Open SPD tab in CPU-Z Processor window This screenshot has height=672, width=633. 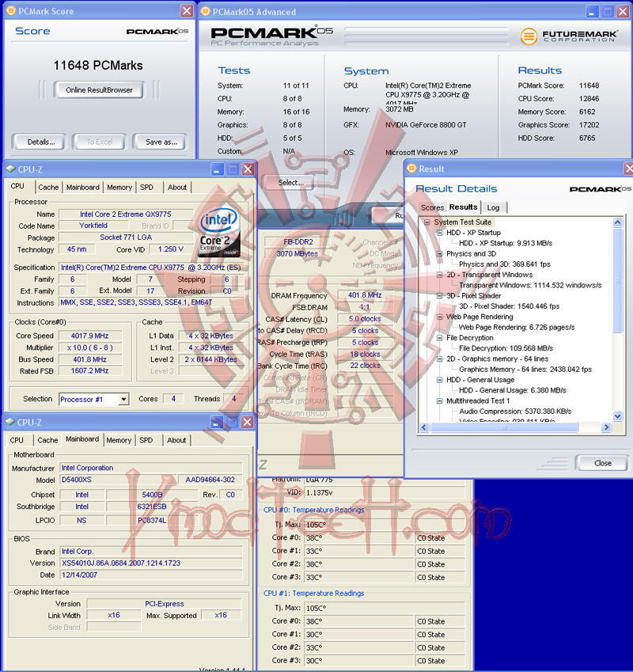(x=146, y=188)
